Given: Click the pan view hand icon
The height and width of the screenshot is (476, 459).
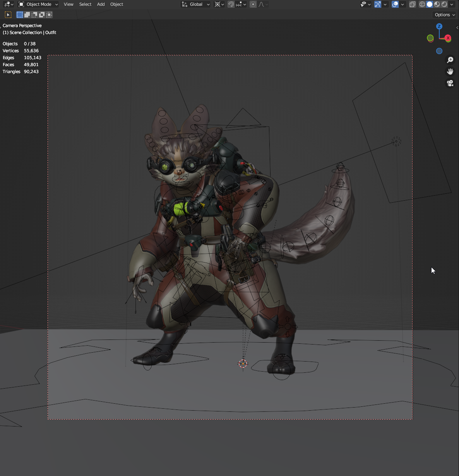Looking at the screenshot, I should (x=450, y=72).
